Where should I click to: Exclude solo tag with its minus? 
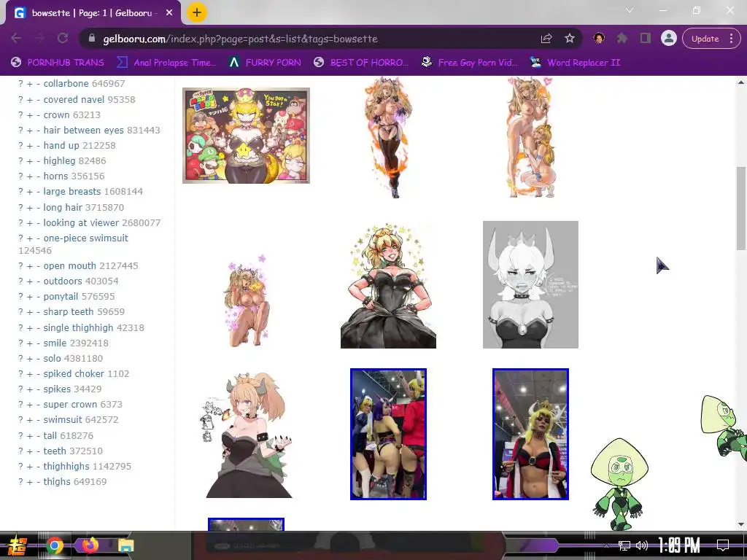click(38, 359)
